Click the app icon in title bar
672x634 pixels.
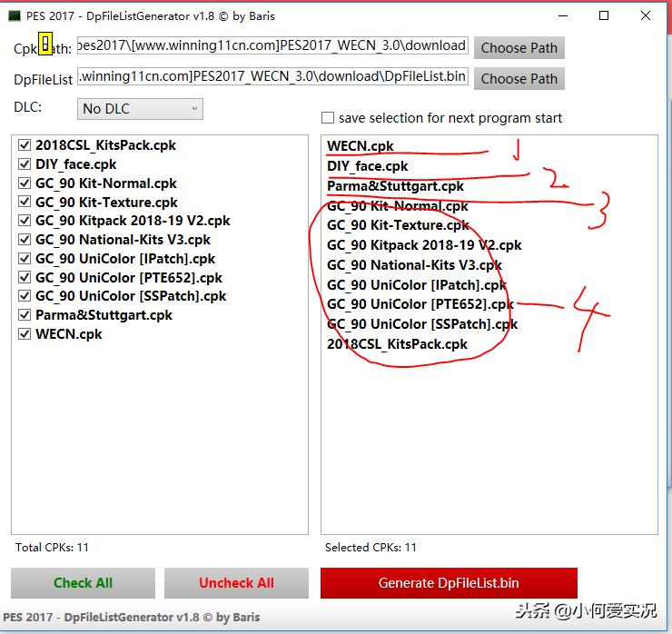click(x=17, y=16)
